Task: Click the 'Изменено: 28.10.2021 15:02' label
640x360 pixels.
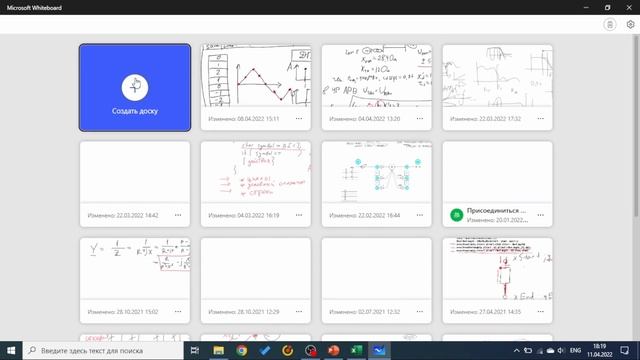Action: coord(123,311)
